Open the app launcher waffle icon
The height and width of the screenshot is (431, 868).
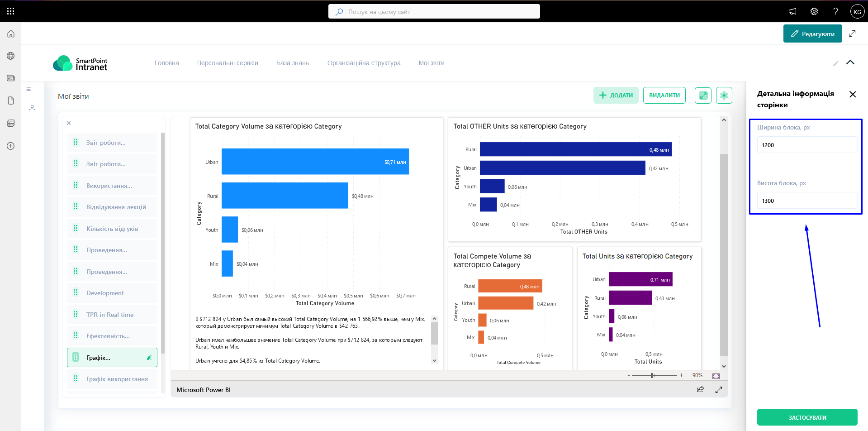11,11
